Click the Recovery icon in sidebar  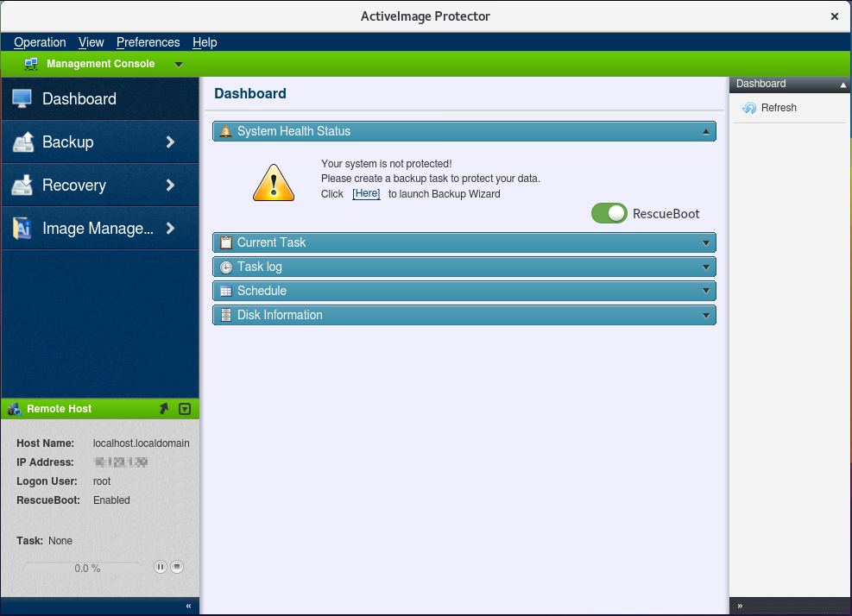coord(22,185)
